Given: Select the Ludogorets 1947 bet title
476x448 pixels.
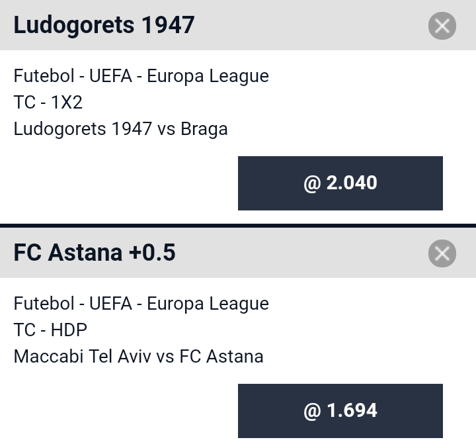Looking at the screenshot, I should coord(104,25).
